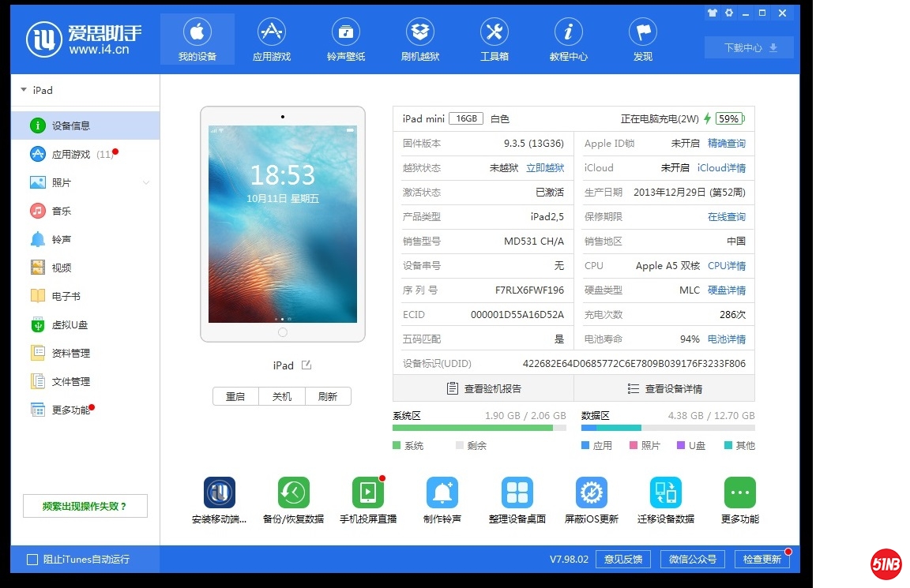Click the UDID value text
910x588 pixels.
634,364
